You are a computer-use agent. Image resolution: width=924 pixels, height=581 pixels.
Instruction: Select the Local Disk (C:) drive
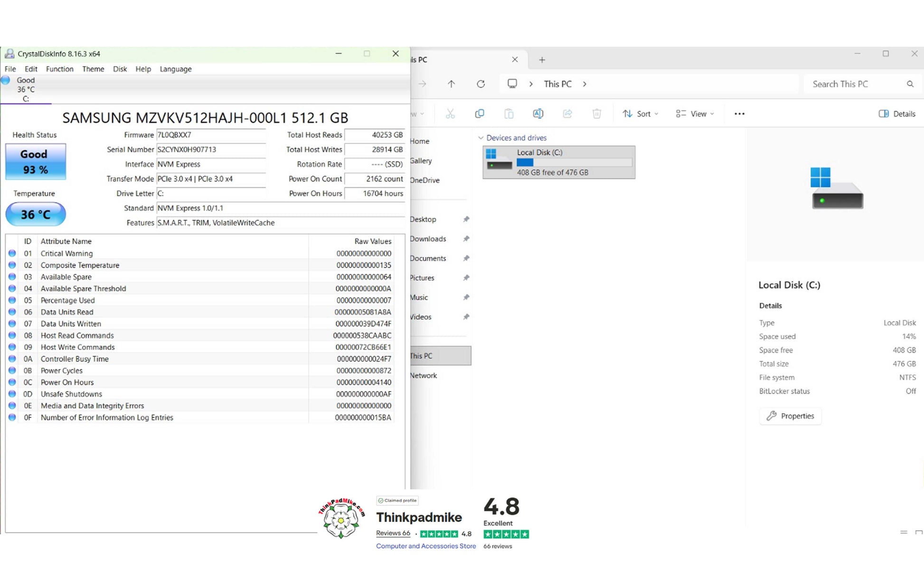559,162
